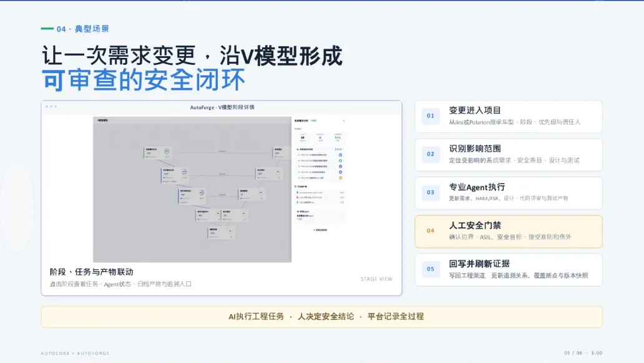Click the green dash before 04 · 典型场景

point(47,29)
